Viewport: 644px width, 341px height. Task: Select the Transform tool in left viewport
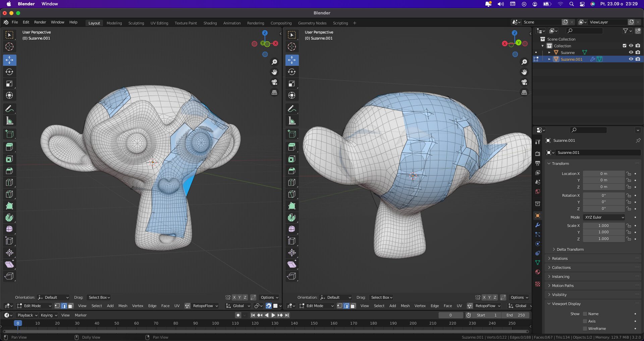tap(10, 95)
